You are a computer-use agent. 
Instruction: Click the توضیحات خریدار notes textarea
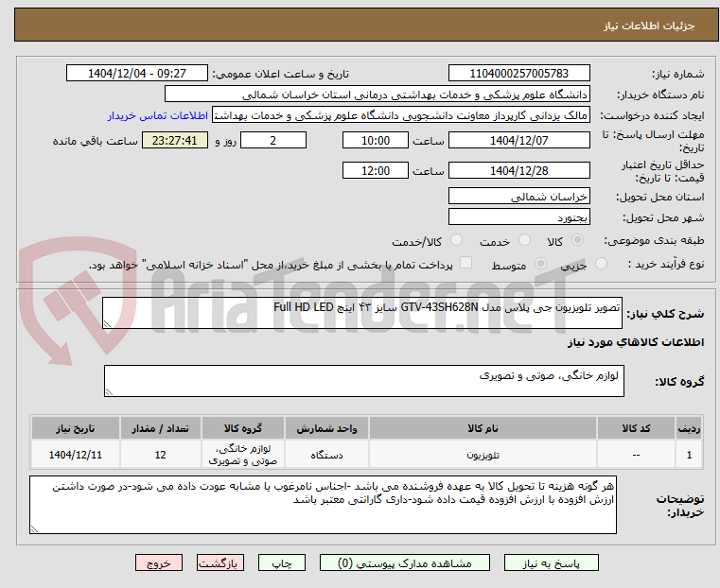point(323,505)
